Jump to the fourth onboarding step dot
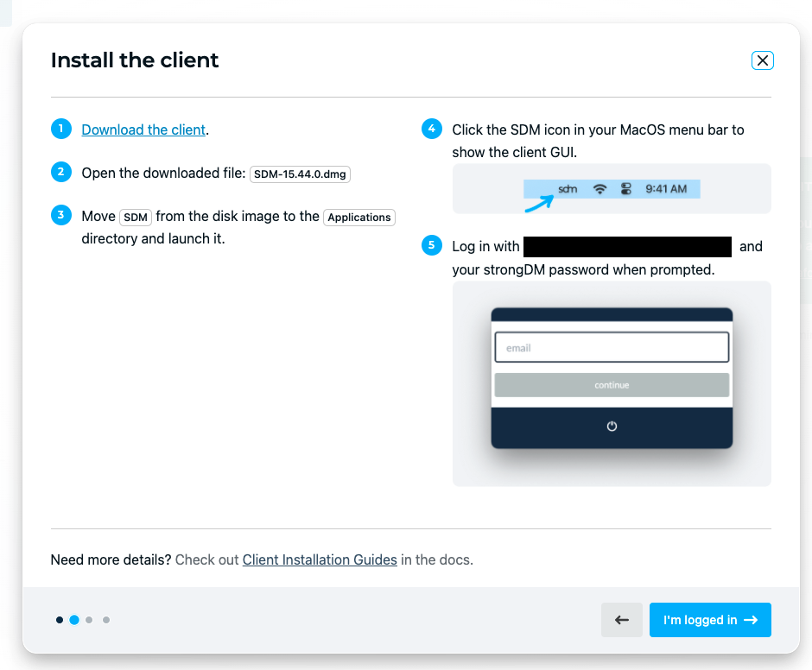Viewport: 812px width, 670px height. click(106, 620)
